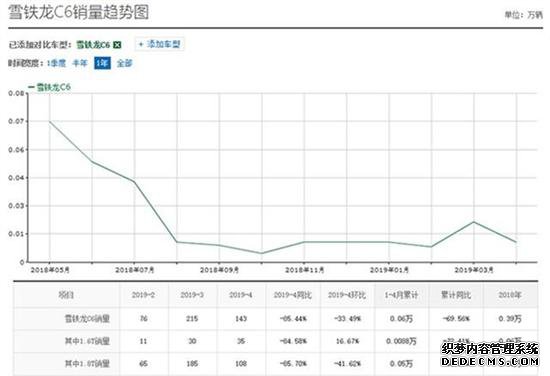The width and height of the screenshot is (550, 376).
Task: Click the 0.05万 cell
Action: click(x=401, y=363)
